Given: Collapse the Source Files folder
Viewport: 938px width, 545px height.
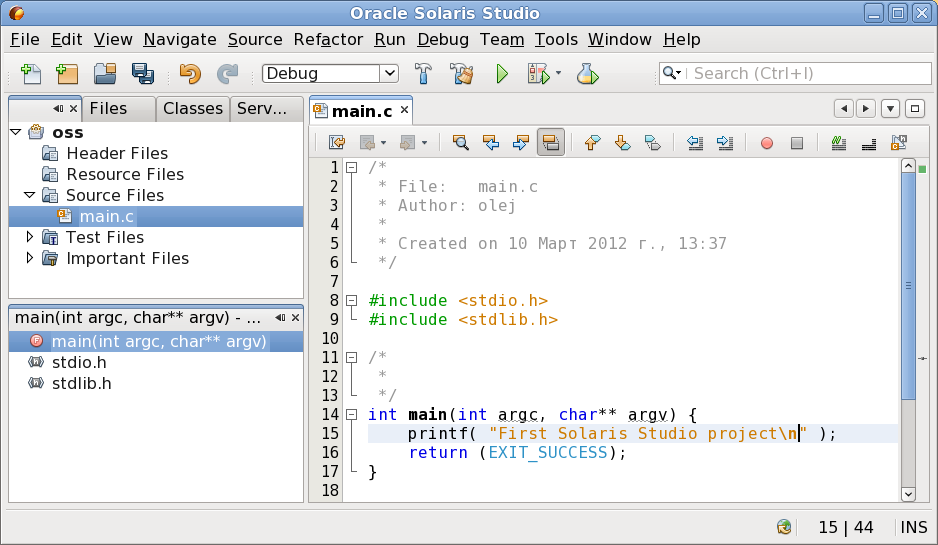Looking at the screenshot, I should 29,195.
